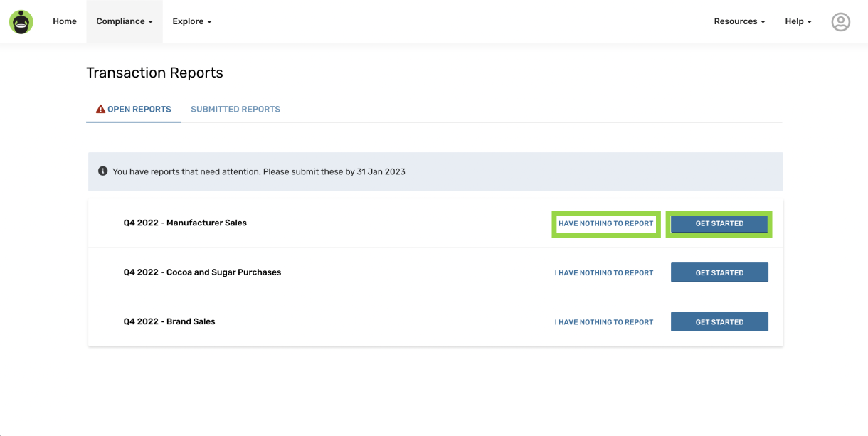Go to Home in the navbar

65,21
